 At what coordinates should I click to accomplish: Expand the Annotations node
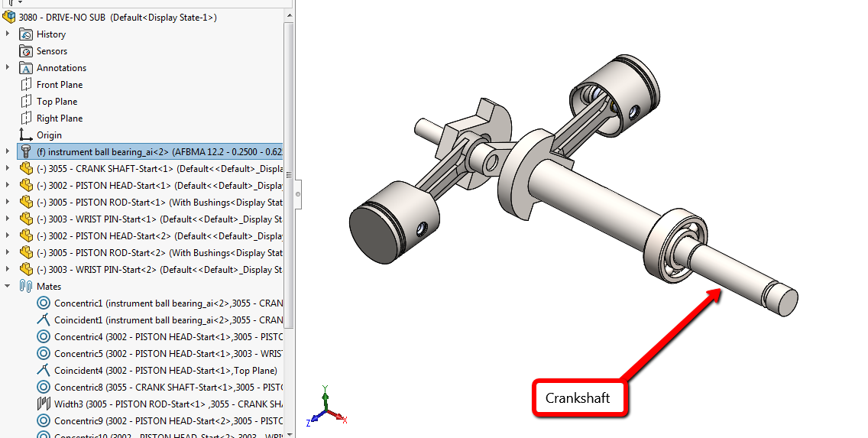[x=7, y=67]
